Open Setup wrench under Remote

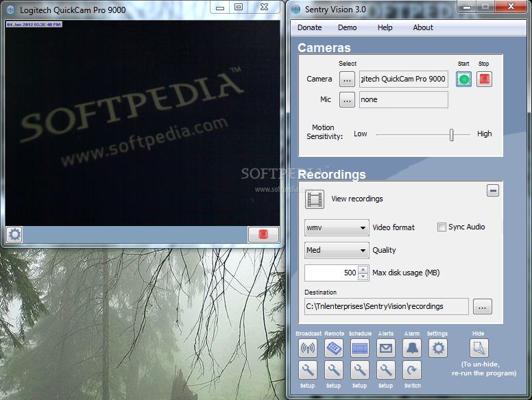tap(334, 370)
